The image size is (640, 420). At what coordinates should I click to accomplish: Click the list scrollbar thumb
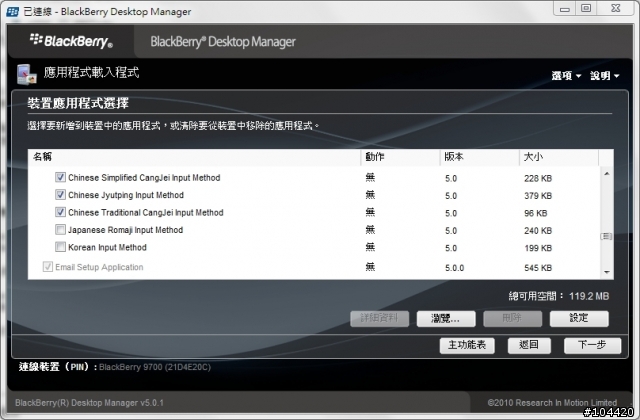pyautogui.click(x=607, y=236)
